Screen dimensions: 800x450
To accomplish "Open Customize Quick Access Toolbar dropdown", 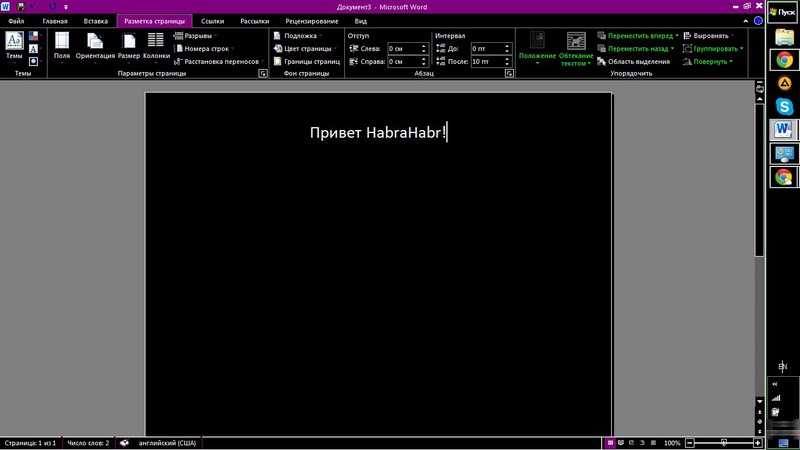I will click(65, 7).
